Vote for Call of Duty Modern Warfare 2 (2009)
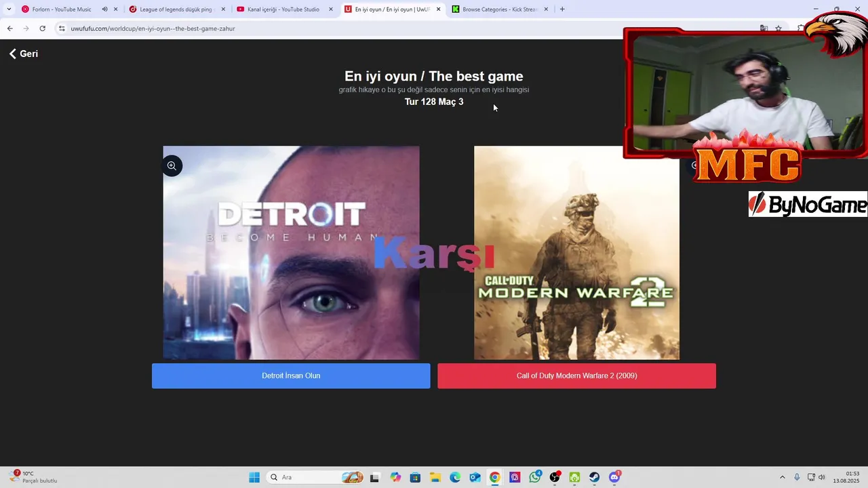 point(576,375)
